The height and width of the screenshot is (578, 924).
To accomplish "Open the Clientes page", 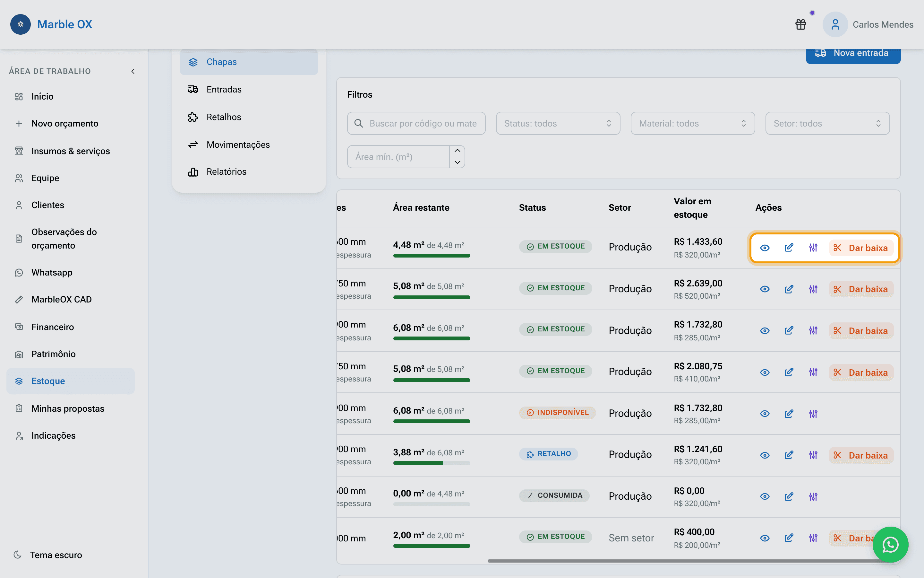I will pos(71,205).
